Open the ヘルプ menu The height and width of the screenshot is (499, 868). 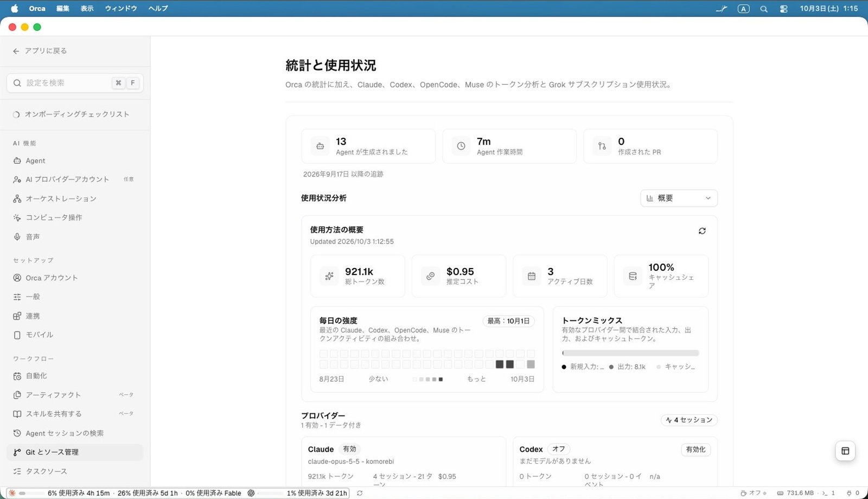coord(158,9)
